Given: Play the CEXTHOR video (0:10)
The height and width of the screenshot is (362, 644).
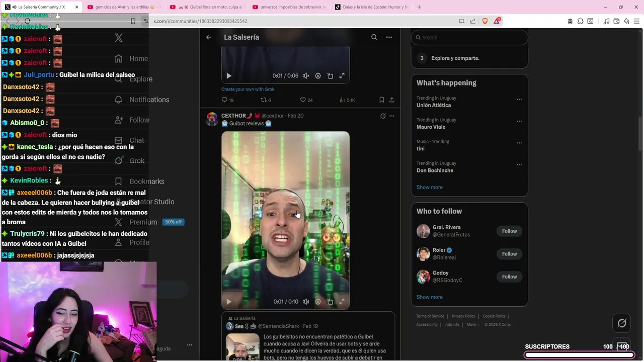Looking at the screenshot, I should click(228, 302).
